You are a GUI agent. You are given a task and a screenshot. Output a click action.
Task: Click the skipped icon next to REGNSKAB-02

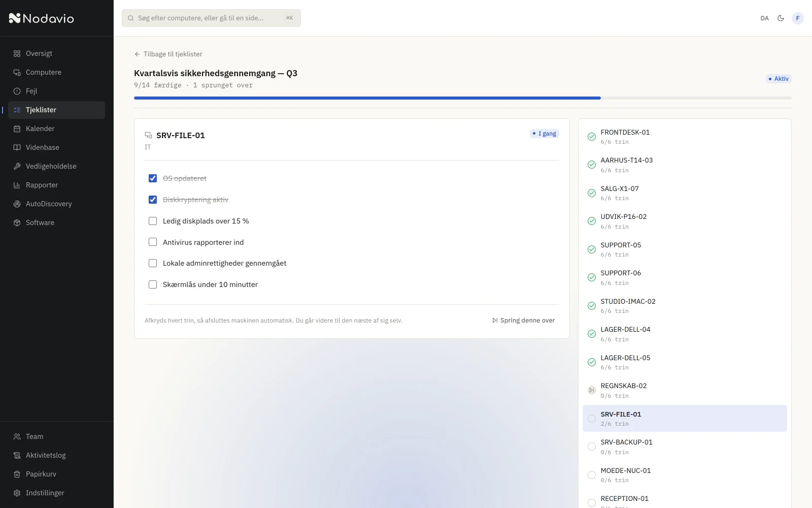pos(592,390)
